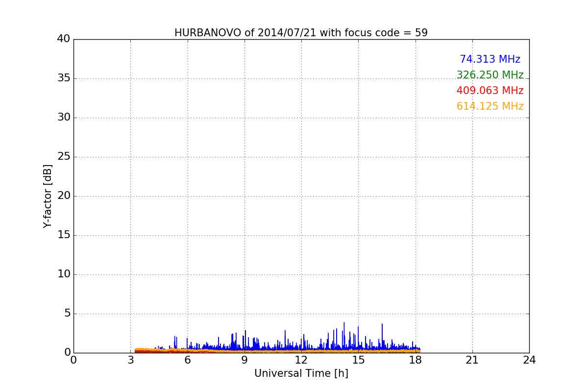Select the chart title mentioning HURBANOVO
The height and width of the screenshot is (392, 588).
301,33
